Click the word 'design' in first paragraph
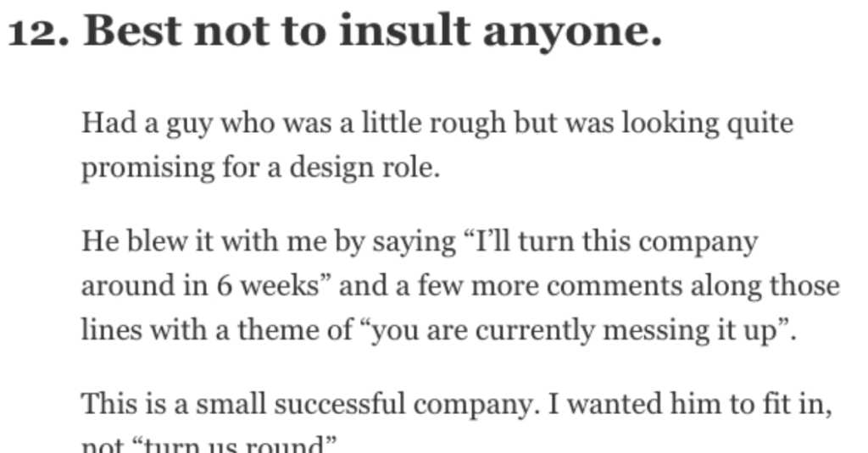868x453 pixels. pyautogui.click(x=325, y=168)
